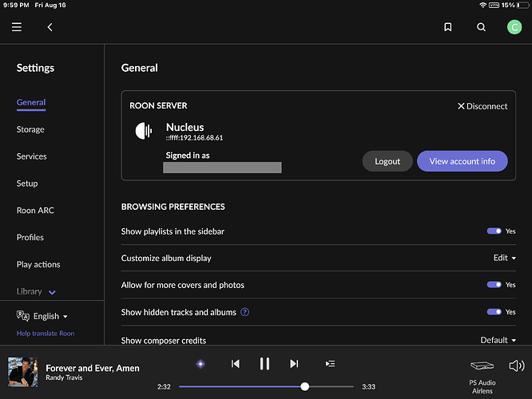Open the English language dropdown
This screenshot has height=399, width=532.
click(50, 316)
